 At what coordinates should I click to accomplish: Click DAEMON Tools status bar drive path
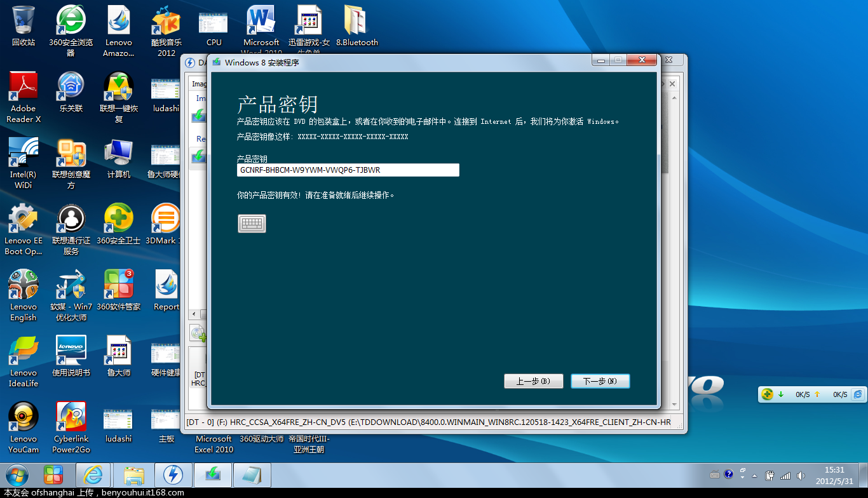tap(429, 422)
